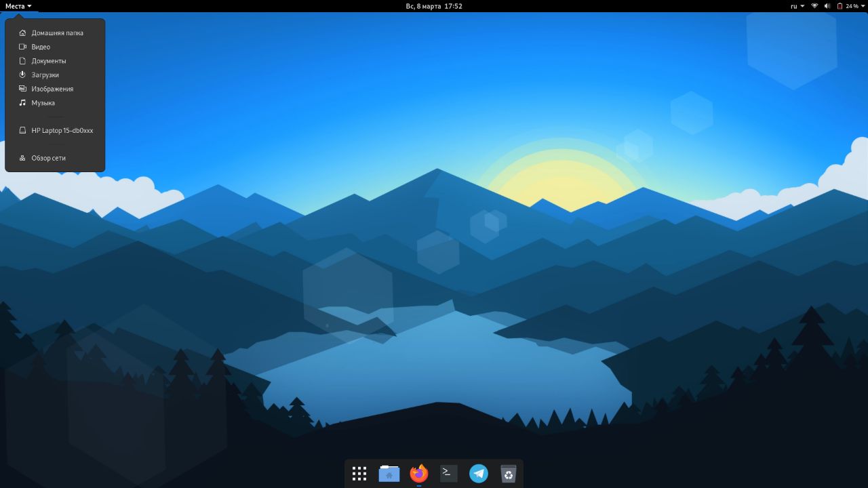Open Изображения folder entry
This screenshot has width=868, height=488.
[55, 89]
